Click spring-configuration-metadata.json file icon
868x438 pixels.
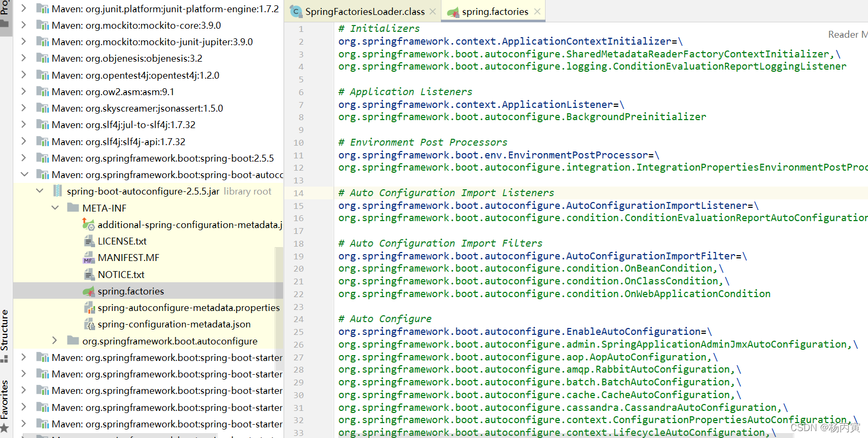click(89, 324)
